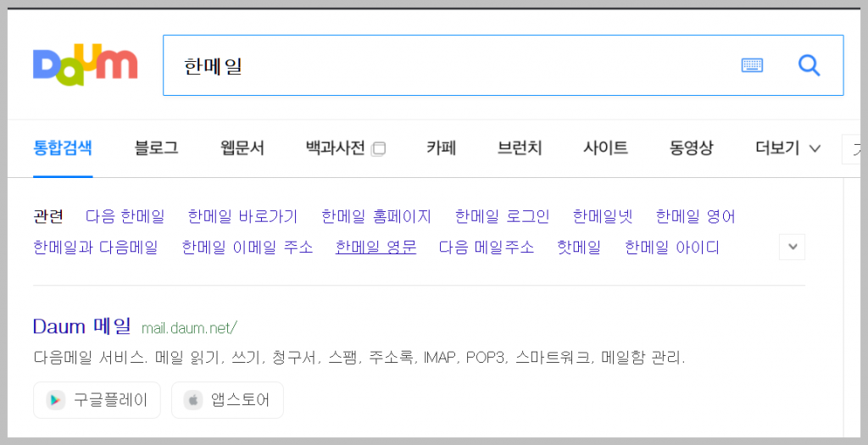Click related search 한메일 영문
Image resolution: width=868 pixels, height=445 pixels.
pyautogui.click(x=376, y=247)
